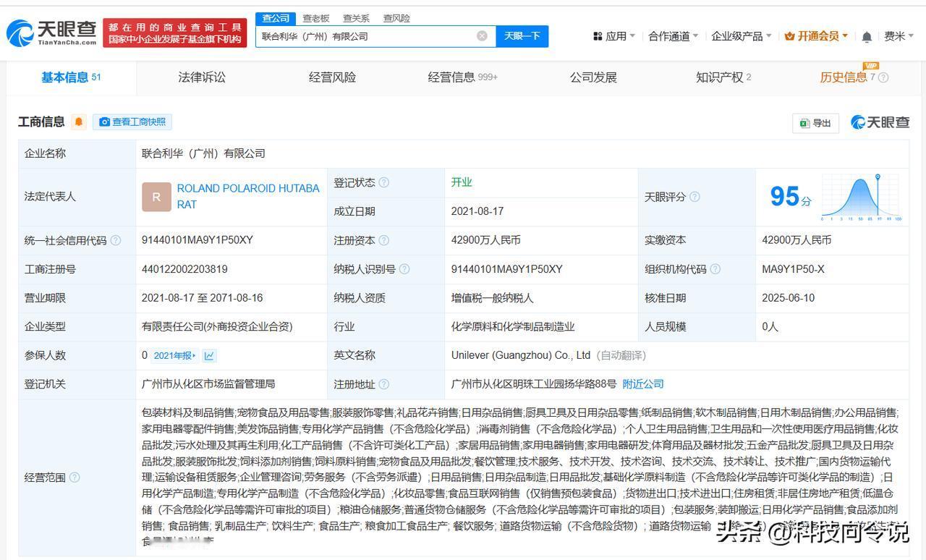The height and width of the screenshot is (560, 926).
Task: Click the insured count trend chart icon
Action: pyautogui.click(x=209, y=355)
